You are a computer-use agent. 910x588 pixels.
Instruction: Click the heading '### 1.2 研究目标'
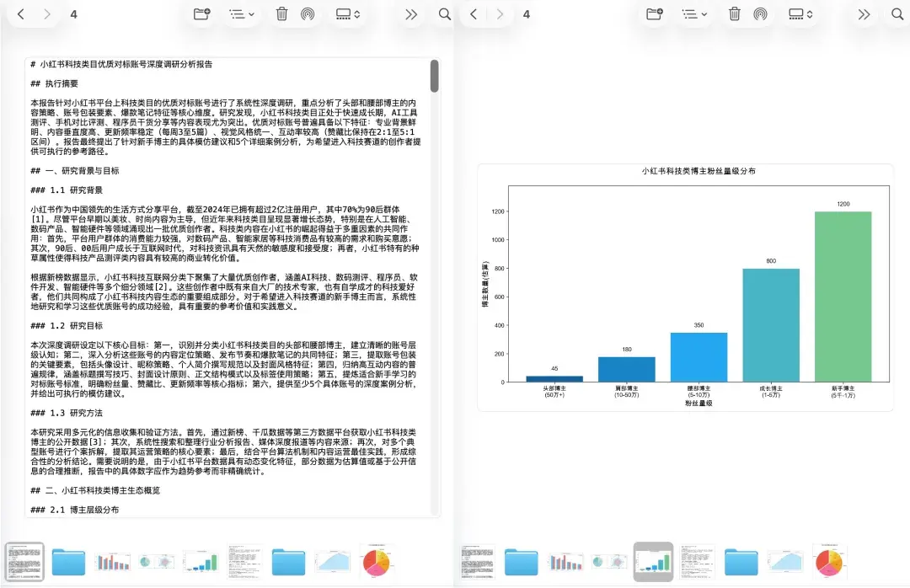tap(67, 326)
